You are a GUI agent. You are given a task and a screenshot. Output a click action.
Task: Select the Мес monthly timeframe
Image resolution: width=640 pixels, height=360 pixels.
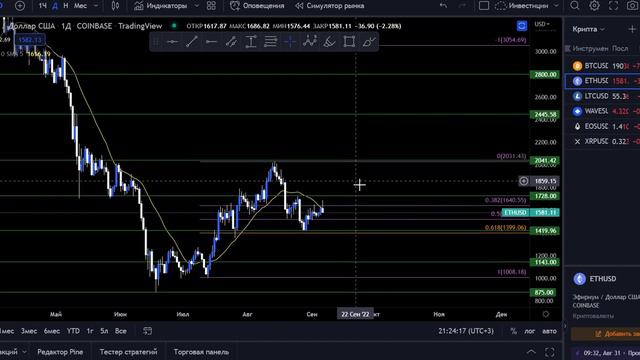pos(80,6)
